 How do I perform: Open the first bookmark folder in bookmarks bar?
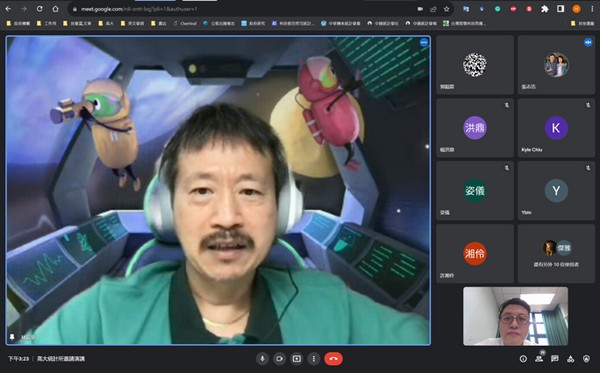click(x=18, y=23)
